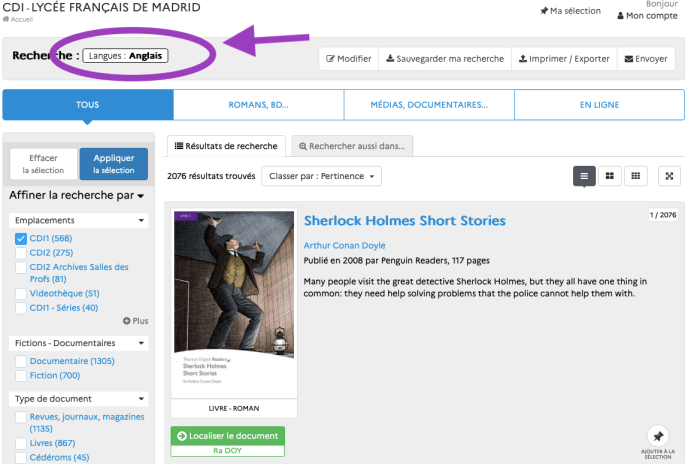Select the ROMANS, BD... tab
Image resolution: width=700 pixels, height=464 pixels.
point(258,104)
